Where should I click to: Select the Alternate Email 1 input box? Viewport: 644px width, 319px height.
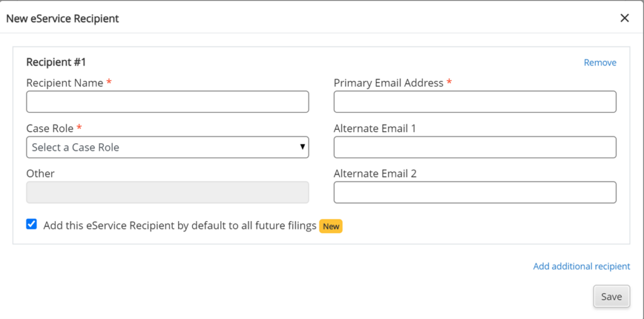(x=475, y=147)
